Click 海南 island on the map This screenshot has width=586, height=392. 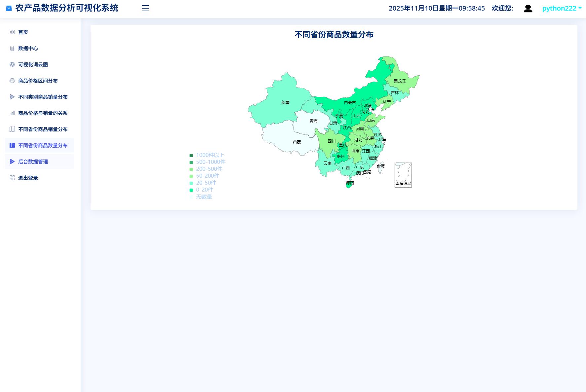point(349,185)
